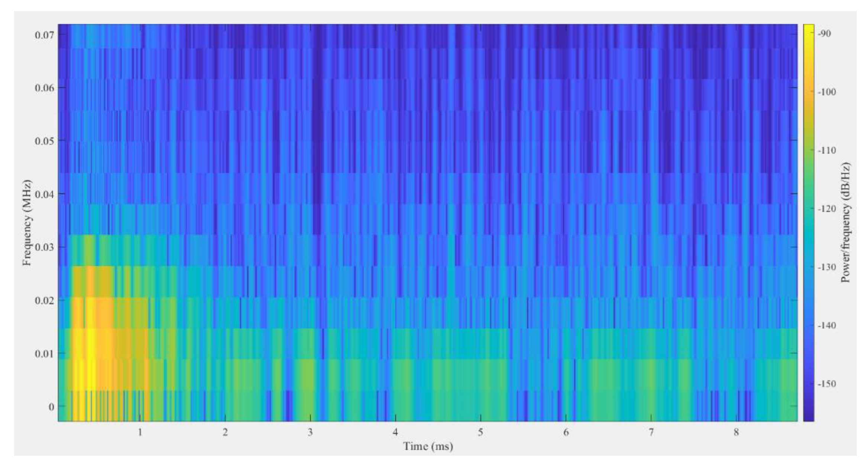Select the 0.06 frequency tick label

click(x=44, y=88)
